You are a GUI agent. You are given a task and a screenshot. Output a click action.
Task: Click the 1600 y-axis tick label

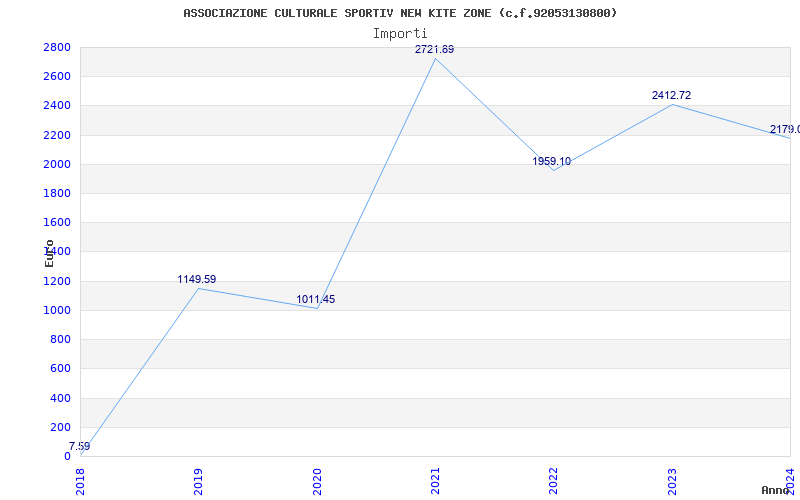pyautogui.click(x=57, y=222)
